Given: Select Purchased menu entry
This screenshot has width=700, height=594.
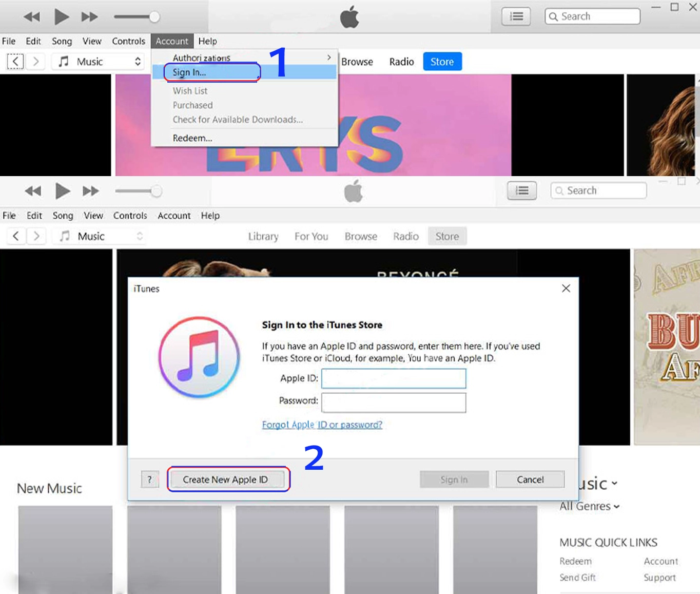Looking at the screenshot, I should (192, 105).
